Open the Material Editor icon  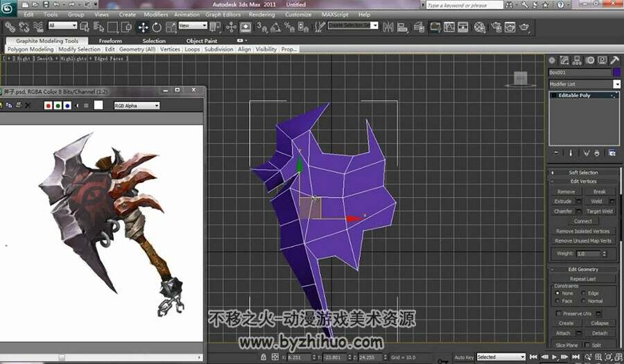click(480, 27)
